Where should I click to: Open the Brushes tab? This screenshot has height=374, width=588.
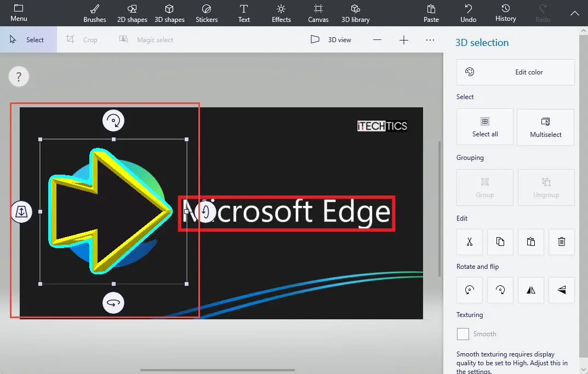pyautogui.click(x=94, y=13)
